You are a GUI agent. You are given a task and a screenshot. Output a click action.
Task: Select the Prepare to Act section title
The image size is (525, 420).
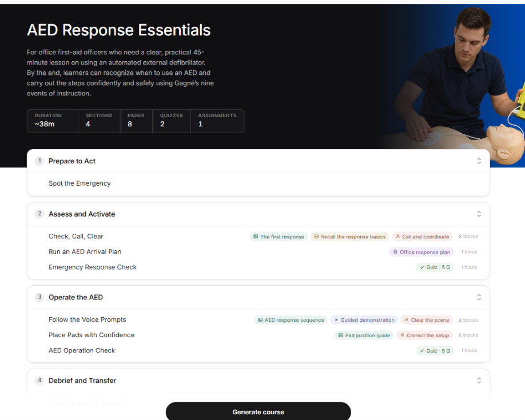click(72, 161)
